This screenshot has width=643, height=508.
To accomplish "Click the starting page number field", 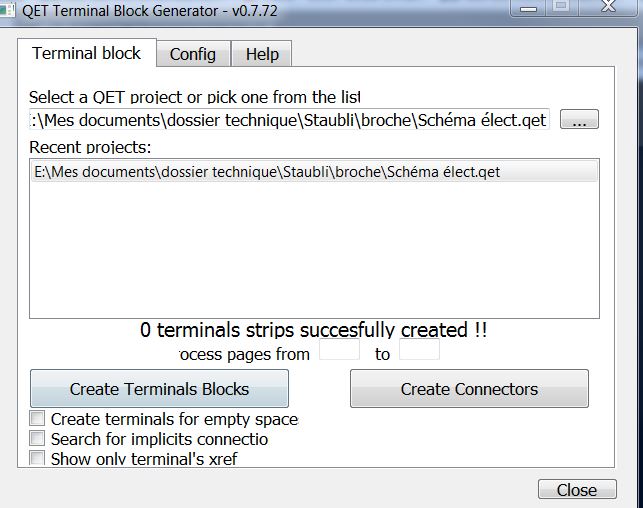I will click(338, 352).
